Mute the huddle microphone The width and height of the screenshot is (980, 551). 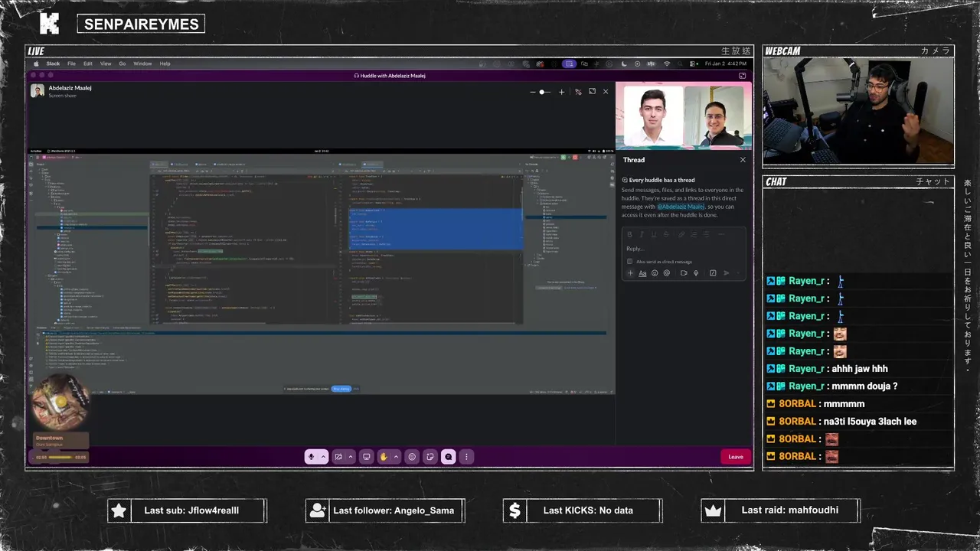[311, 457]
